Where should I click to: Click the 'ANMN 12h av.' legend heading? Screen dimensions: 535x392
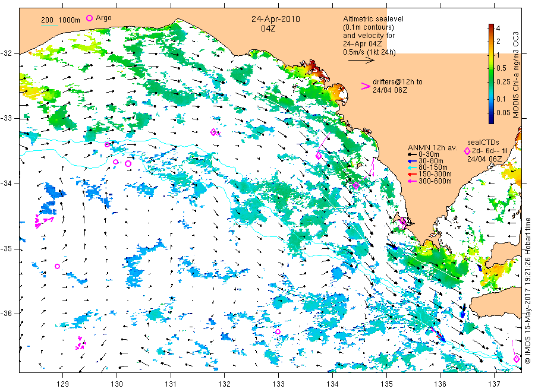click(433, 148)
